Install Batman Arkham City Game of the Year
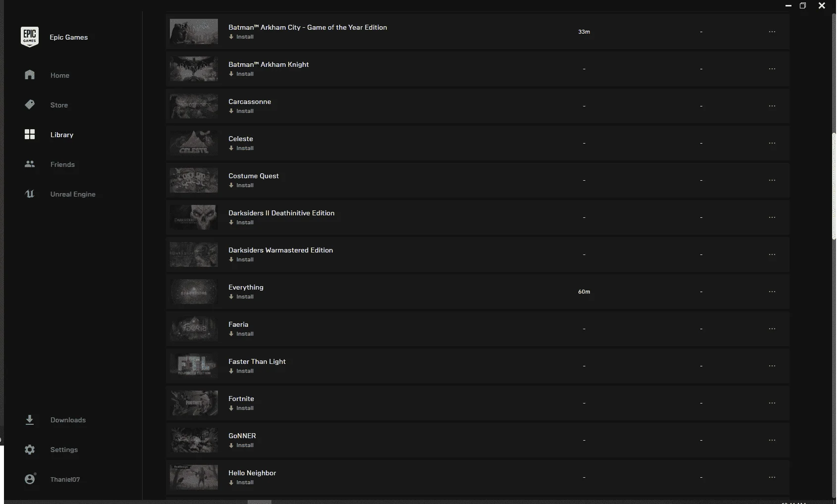This screenshot has width=840, height=504. click(241, 37)
